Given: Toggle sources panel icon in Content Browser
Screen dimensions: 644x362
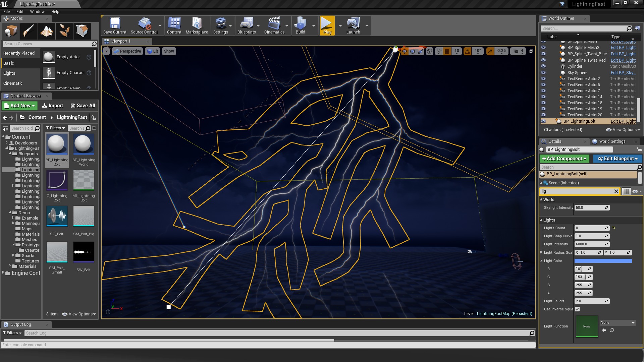Looking at the screenshot, I should click(x=5, y=128).
